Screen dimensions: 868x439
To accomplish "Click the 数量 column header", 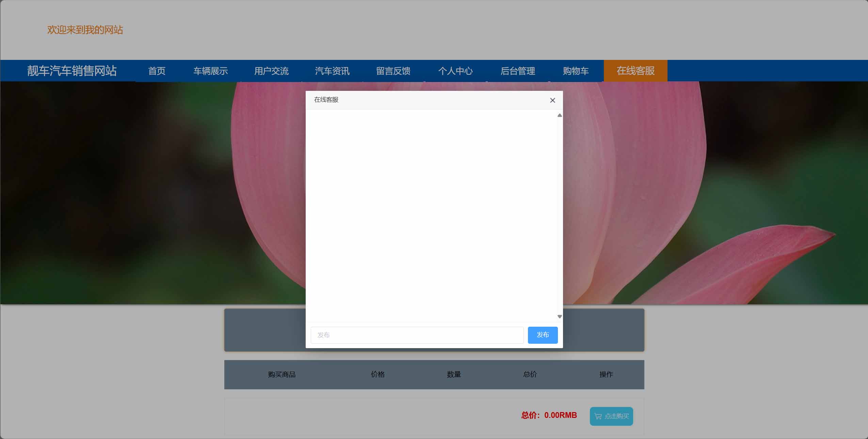I will 454,375.
